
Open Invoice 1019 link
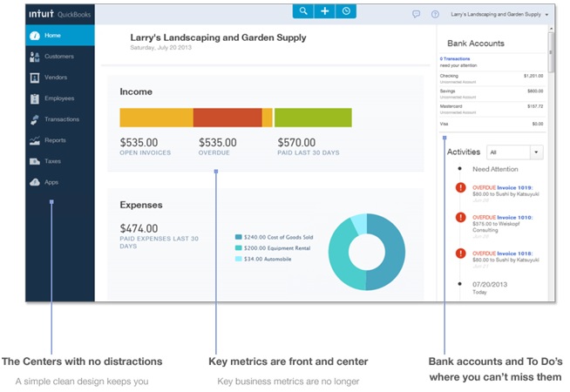[x=515, y=188]
